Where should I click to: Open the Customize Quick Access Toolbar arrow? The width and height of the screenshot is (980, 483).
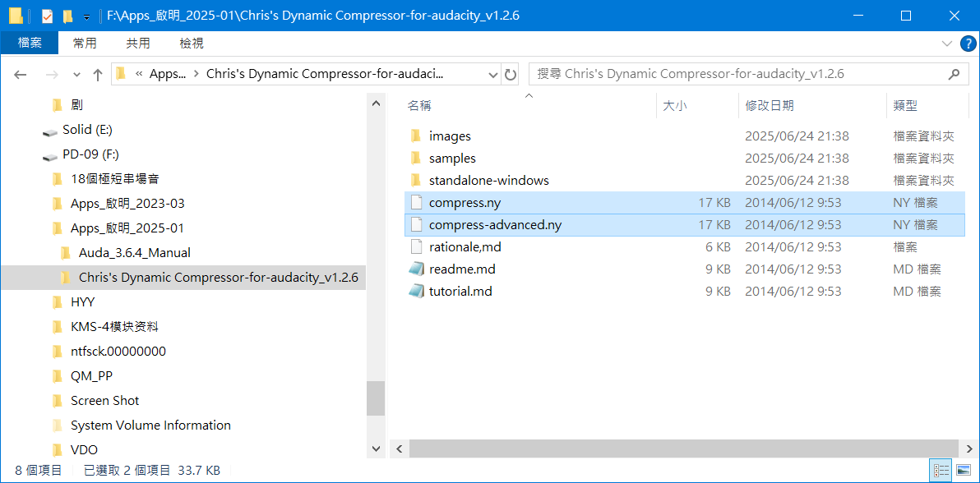(x=86, y=16)
